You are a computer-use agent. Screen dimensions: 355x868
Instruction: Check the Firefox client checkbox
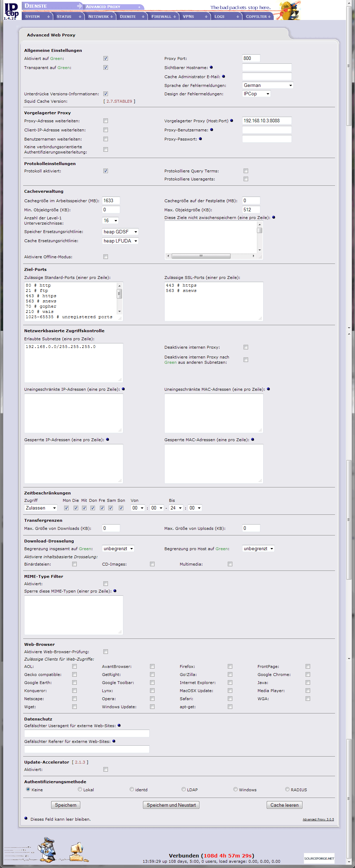230,667
